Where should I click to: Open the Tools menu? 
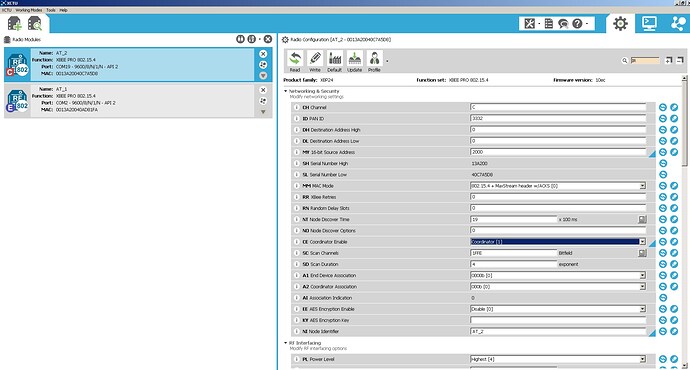[51, 10]
